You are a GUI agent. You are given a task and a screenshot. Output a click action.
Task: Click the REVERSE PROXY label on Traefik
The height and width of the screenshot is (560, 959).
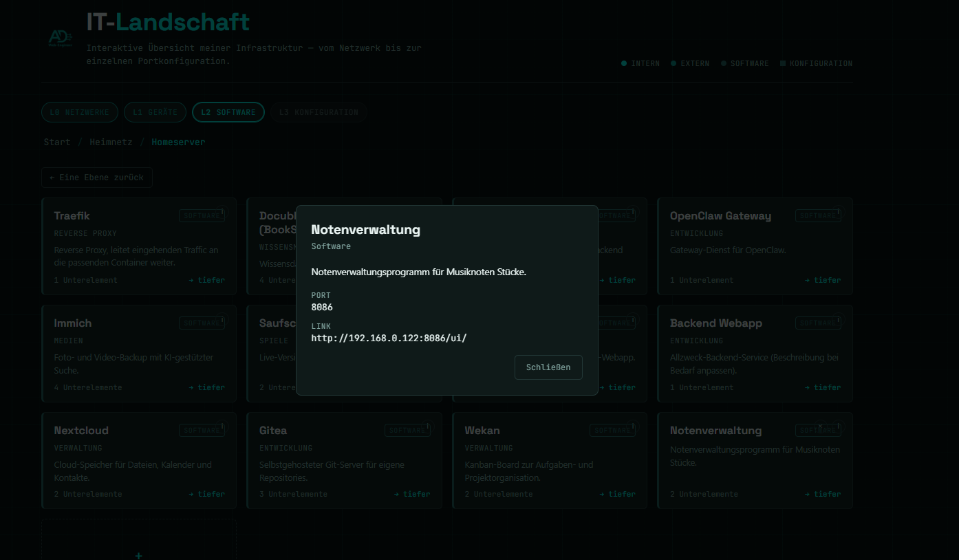(x=85, y=233)
